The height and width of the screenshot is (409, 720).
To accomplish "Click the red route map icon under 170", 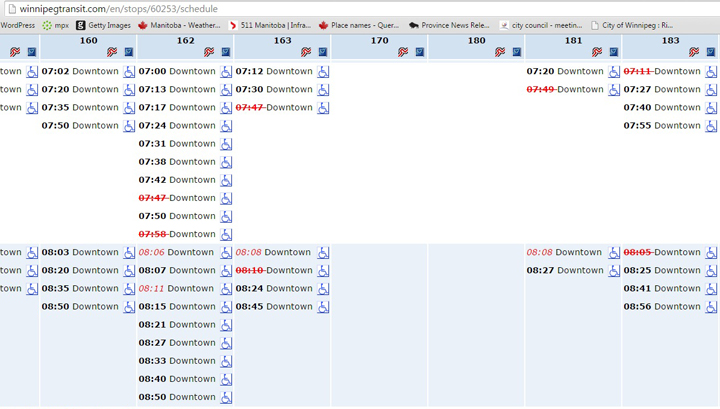I will point(403,52).
